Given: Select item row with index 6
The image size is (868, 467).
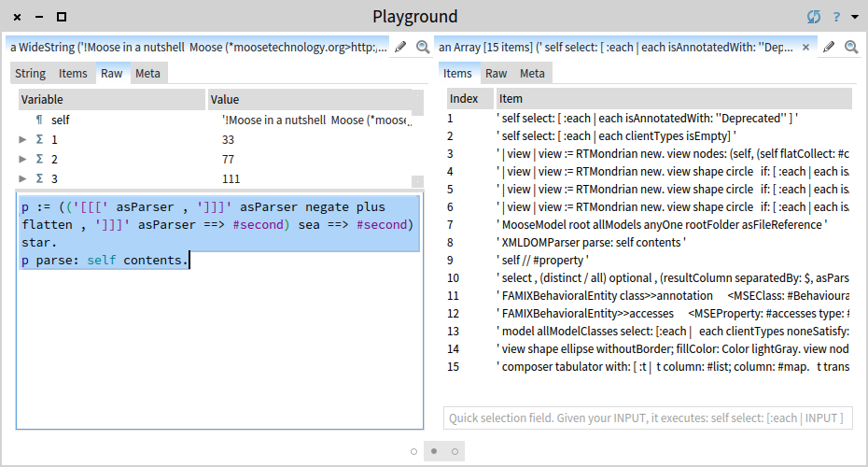Looking at the screenshot, I should 649,206.
